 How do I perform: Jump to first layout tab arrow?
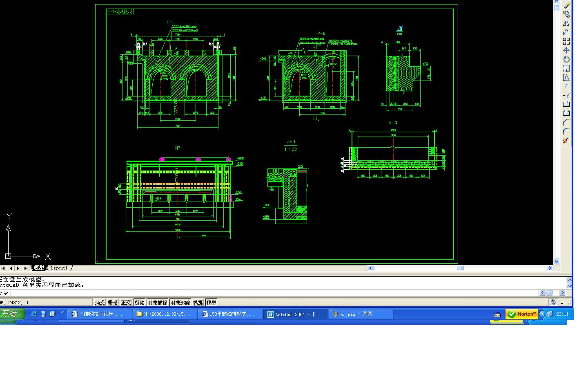(x=3, y=268)
